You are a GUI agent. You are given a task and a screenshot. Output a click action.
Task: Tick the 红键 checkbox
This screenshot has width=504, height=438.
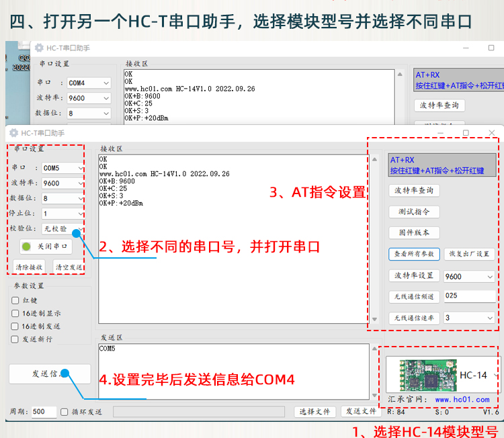(x=15, y=300)
